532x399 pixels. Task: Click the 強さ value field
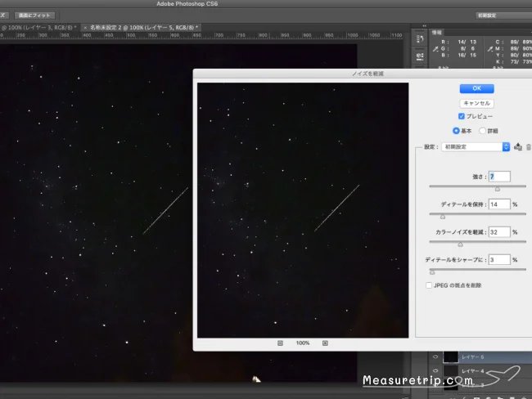point(499,177)
